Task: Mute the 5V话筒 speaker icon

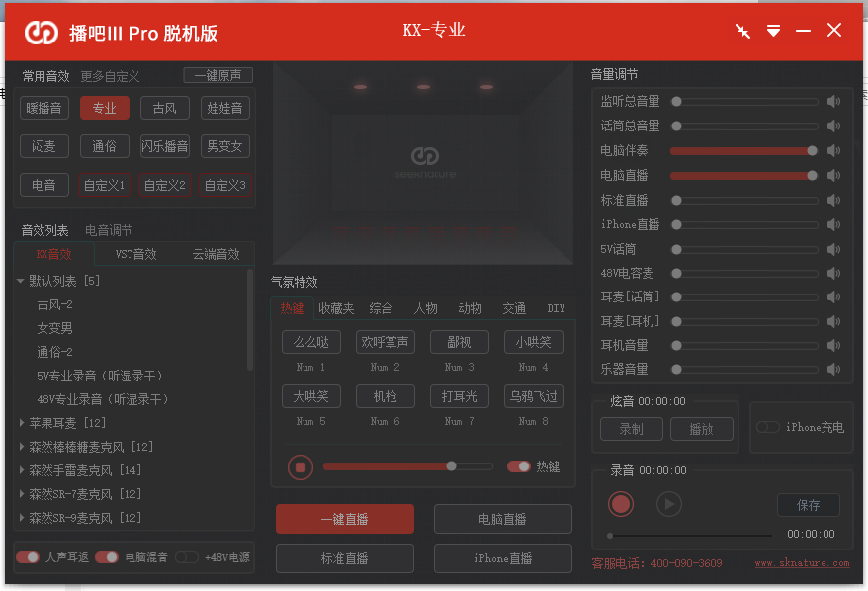Action: tap(833, 250)
